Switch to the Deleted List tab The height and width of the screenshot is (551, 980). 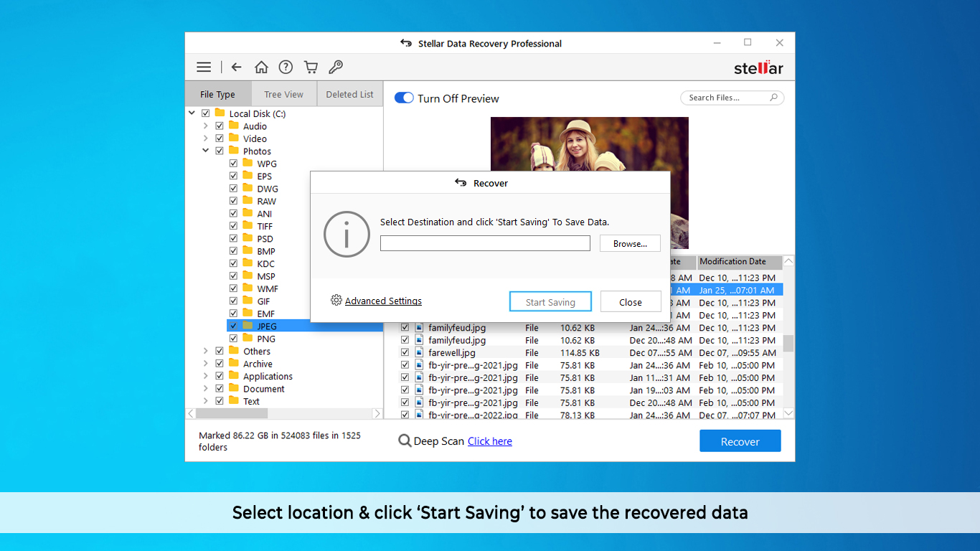click(349, 94)
